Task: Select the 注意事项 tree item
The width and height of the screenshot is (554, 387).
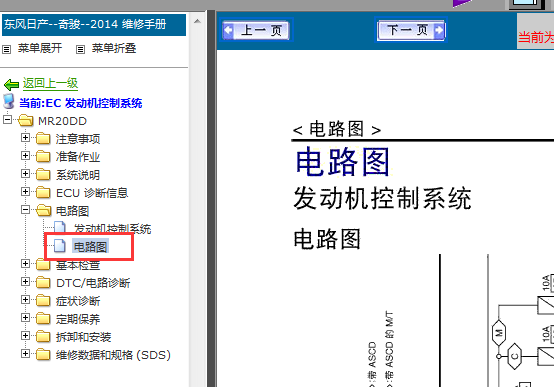Action: pyautogui.click(x=78, y=139)
